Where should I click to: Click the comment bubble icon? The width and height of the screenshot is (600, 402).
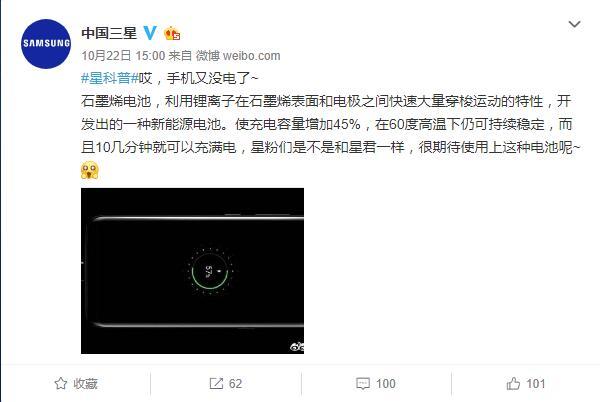363,384
